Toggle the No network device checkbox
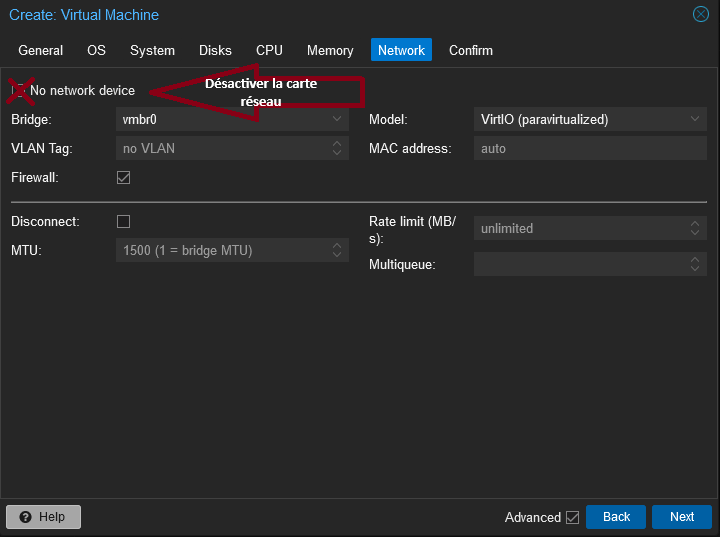The image size is (720, 537). tap(18, 90)
